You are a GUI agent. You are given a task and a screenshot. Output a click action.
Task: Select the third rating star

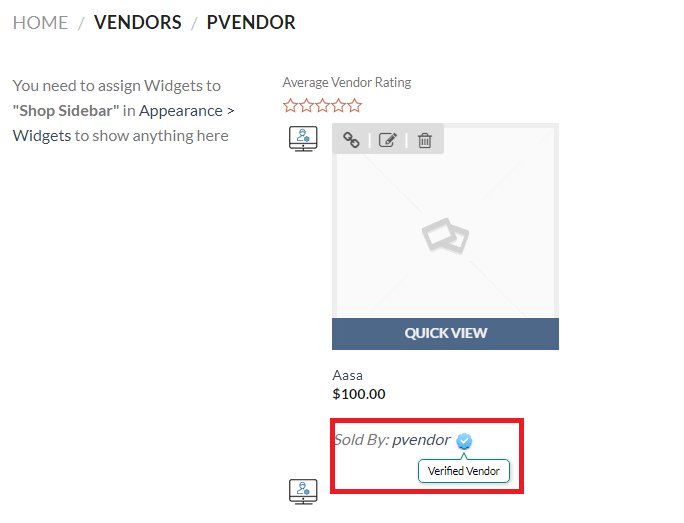coord(322,106)
